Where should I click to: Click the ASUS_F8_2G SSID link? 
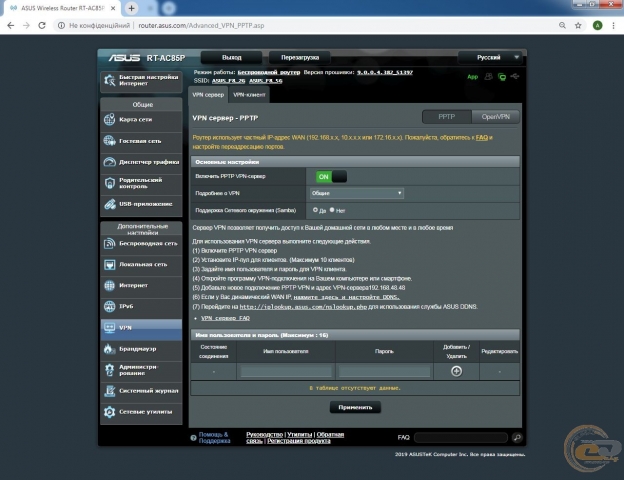point(228,81)
